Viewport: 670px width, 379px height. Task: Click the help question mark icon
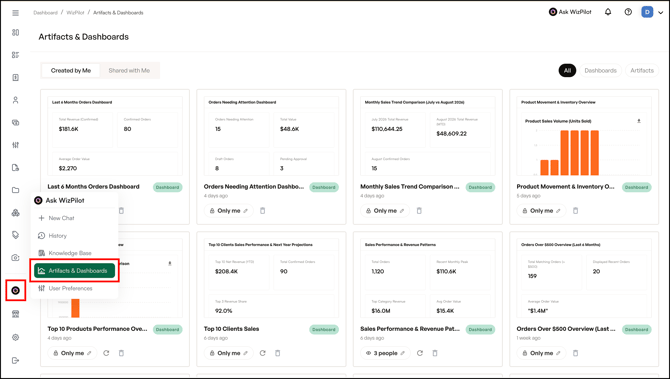coord(628,12)
